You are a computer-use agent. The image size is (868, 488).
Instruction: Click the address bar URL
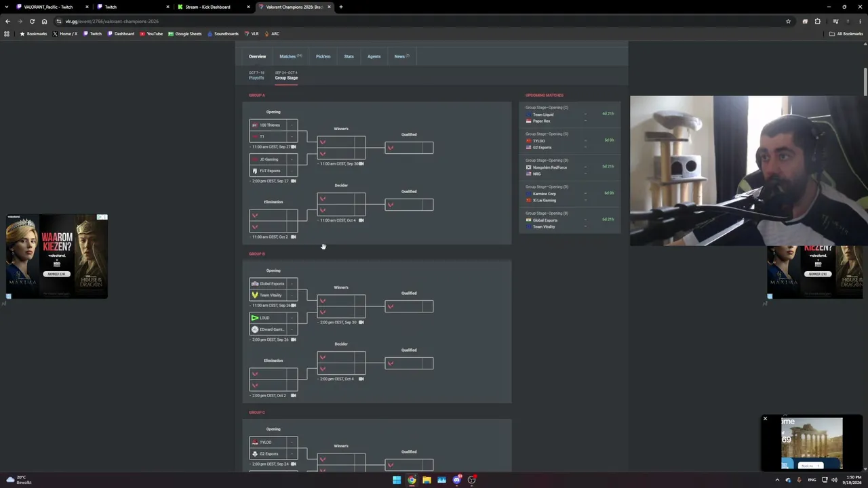click(112, 21)
